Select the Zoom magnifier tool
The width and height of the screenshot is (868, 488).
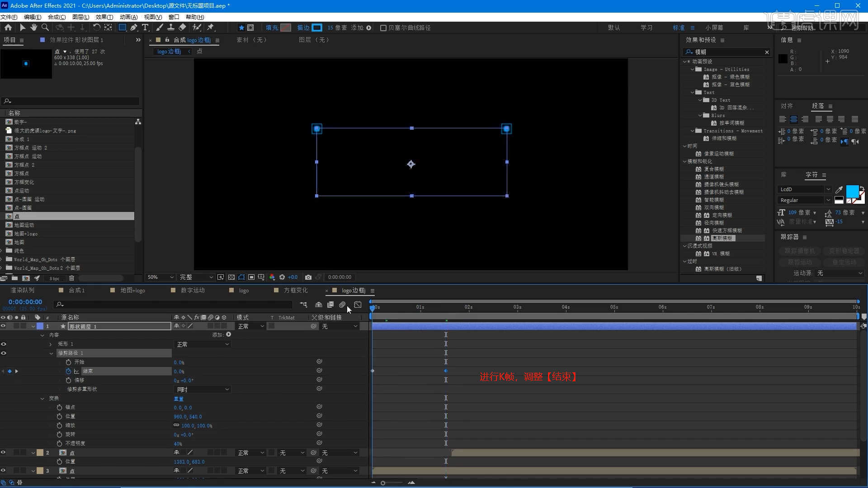click(45, 28)
